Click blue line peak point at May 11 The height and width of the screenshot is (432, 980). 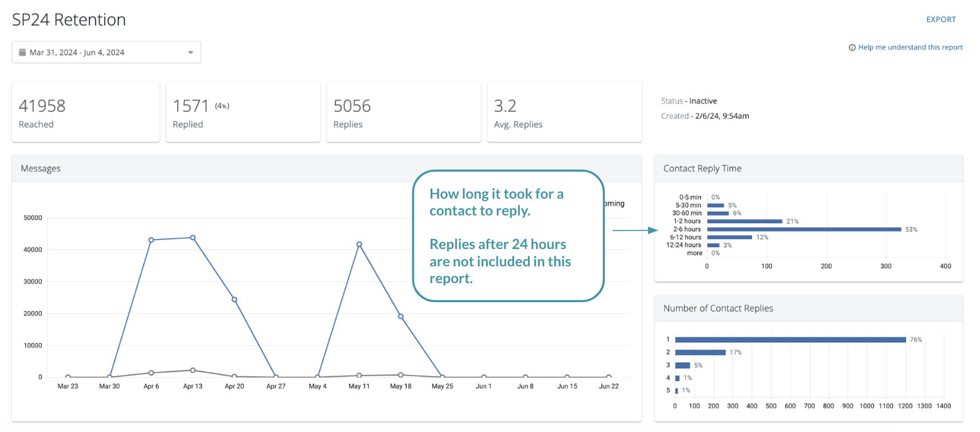pyautogui.click(x=359, y=245)
